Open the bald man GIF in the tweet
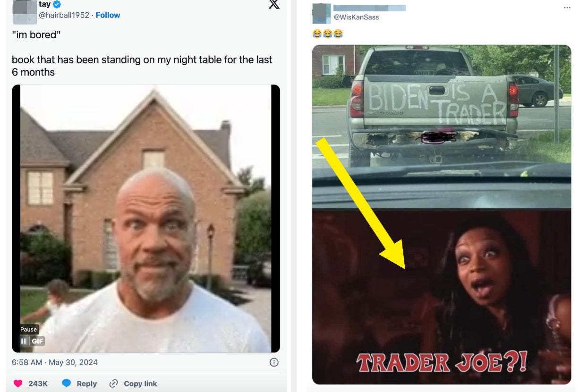588x392 pixels. click(146, 218)
